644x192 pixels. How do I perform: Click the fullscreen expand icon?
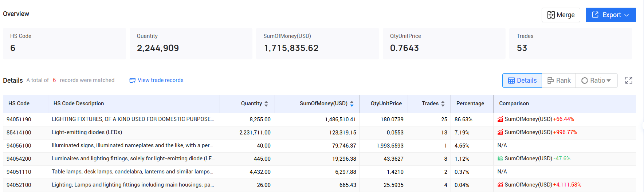(629, 81)
